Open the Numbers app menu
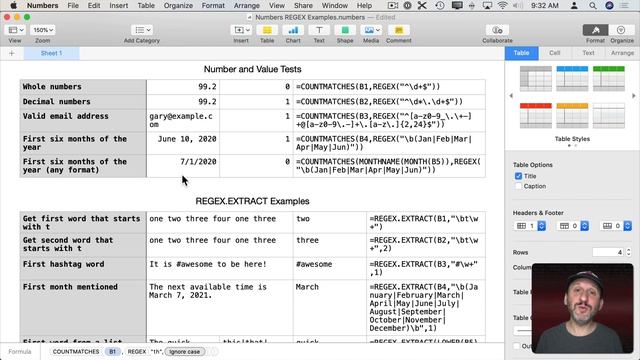This screenshot has width=640, height=360. [x=42, y=5]
